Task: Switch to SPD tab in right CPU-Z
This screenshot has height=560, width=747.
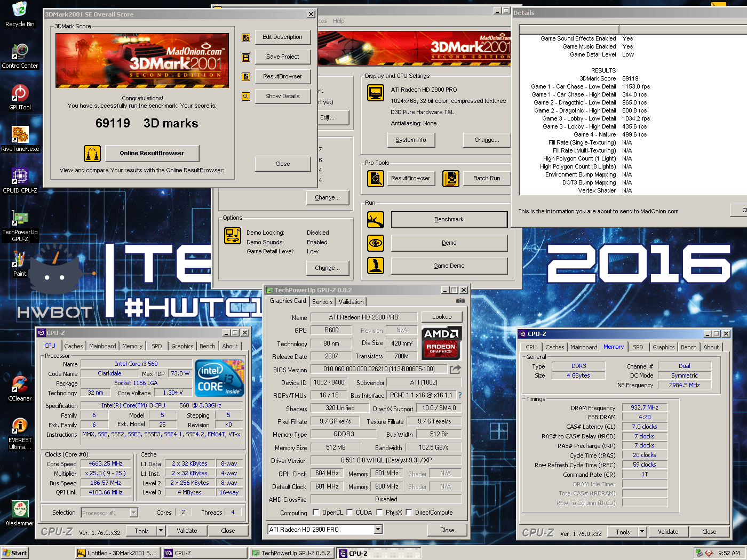Action: [638, 347]
